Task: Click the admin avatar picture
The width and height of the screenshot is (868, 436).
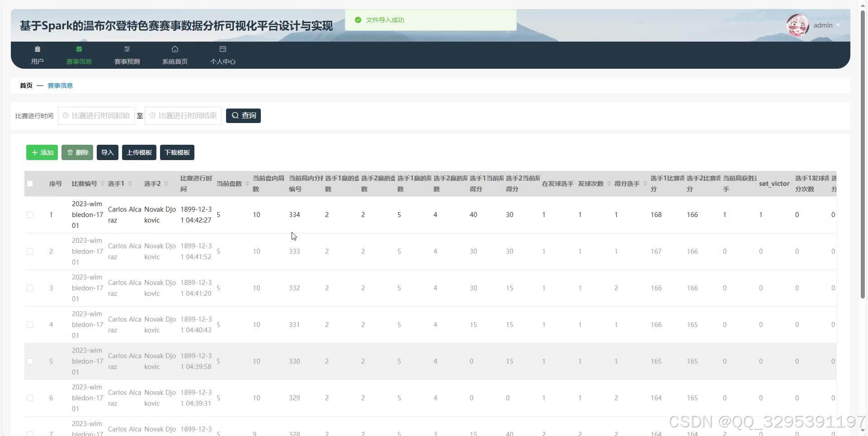Action: click(x=797, y=25)
